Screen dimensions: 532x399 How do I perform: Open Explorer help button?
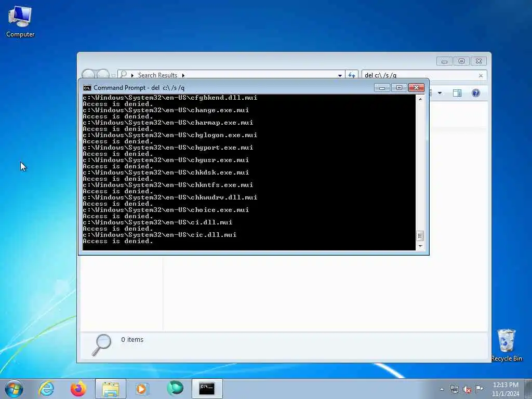476,93
